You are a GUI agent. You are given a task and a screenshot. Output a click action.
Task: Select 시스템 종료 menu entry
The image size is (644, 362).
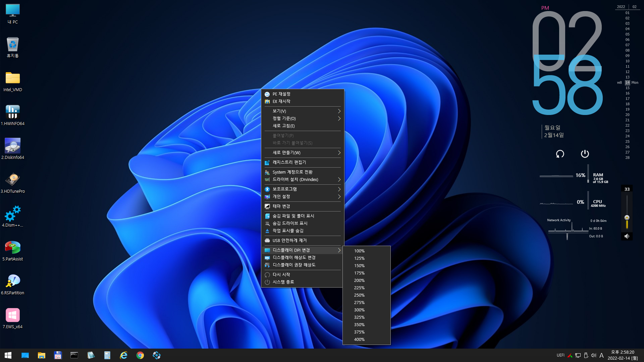(x=303, y=282)
